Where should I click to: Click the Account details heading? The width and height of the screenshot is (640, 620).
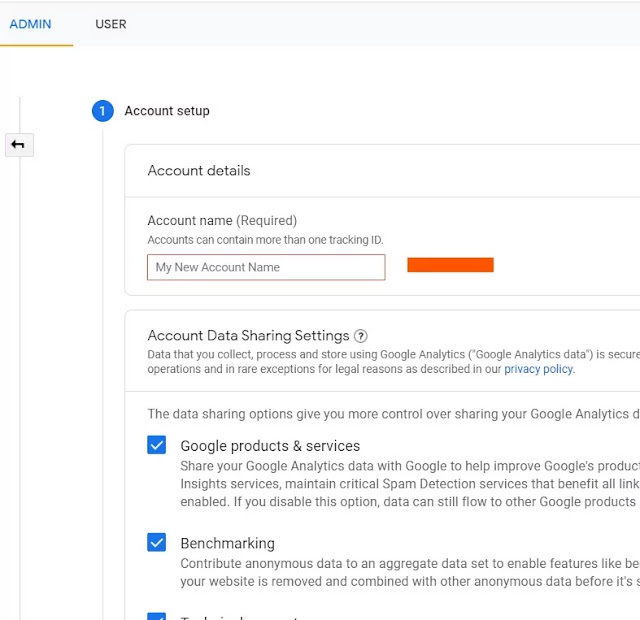[x=199, y=171]
